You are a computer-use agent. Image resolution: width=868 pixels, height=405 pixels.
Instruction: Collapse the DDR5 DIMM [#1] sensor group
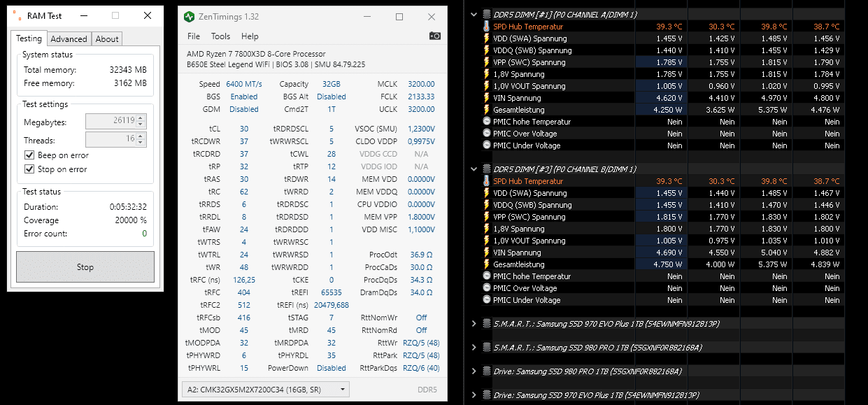[x=474, y=14]
